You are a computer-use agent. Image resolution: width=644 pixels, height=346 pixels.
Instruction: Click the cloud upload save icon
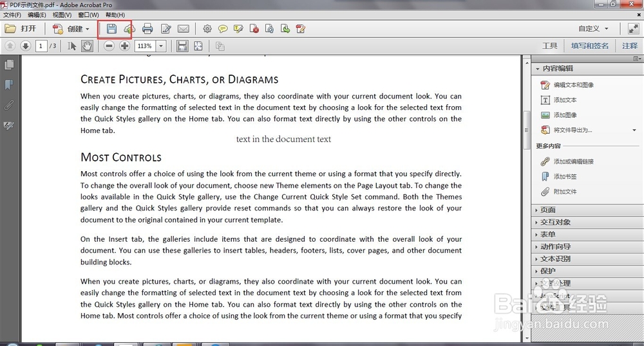pos(129,29)
